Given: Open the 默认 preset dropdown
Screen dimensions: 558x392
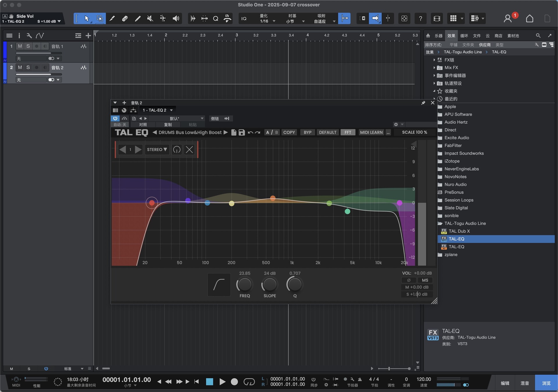Looking at the screenshot, I should [x=176, y=118].
